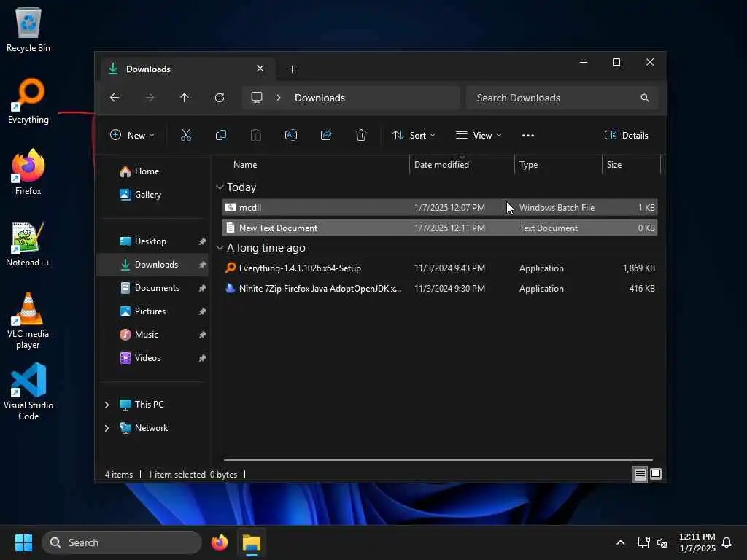
Task: Select Everything-1.4.1.1026.x64-Setup file
Action: pyautogui.click(x=440, y=268)
